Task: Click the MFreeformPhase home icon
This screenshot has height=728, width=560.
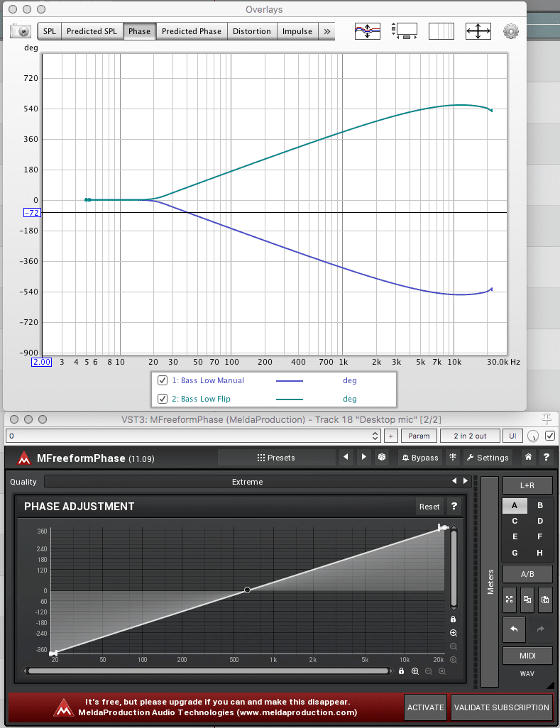Action: (x=528, y=458)
